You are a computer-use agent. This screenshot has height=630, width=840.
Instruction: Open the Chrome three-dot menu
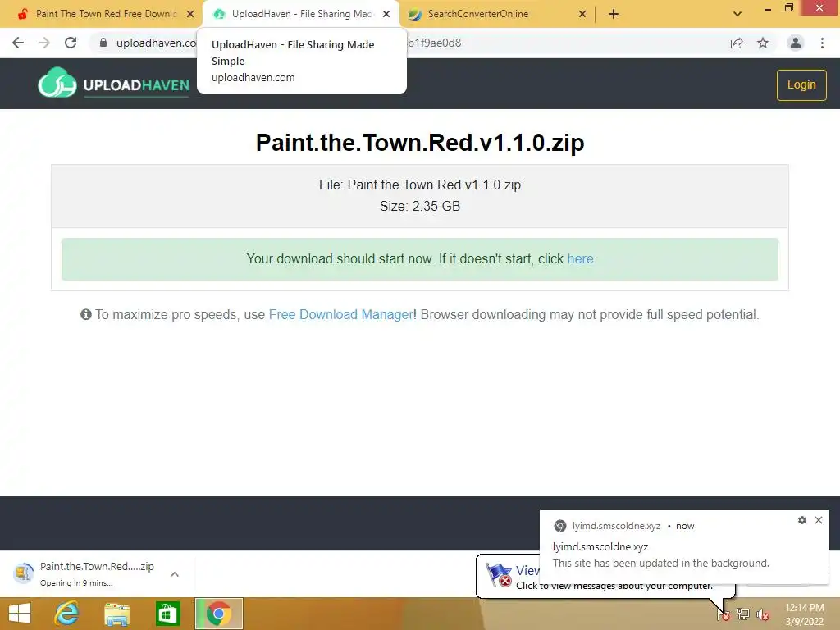[x=822, y=43]
